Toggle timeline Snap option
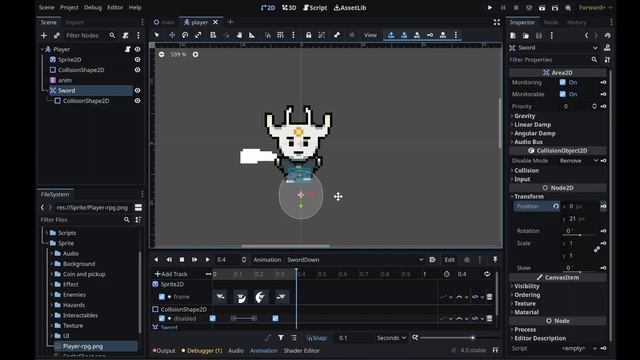 (x=317, y=338)
